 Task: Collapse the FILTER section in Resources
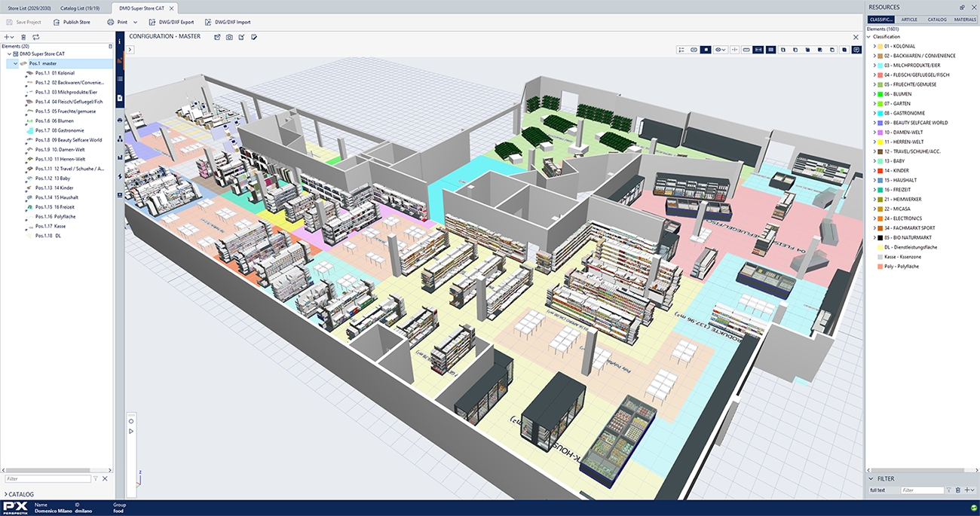(871, 478)
